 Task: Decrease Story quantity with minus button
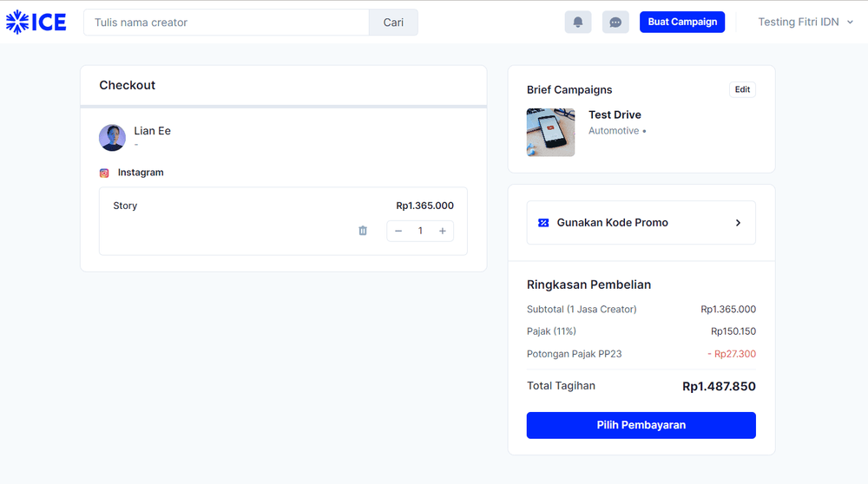[398, 231]
